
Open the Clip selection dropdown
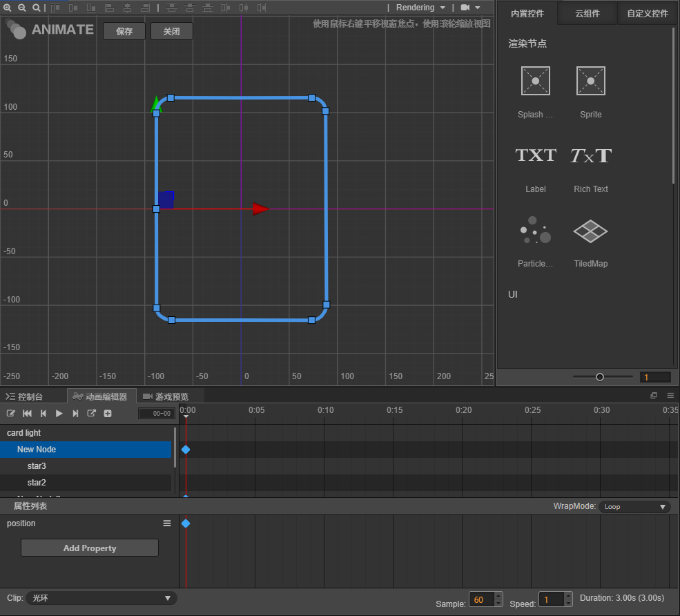pos(101,598)
